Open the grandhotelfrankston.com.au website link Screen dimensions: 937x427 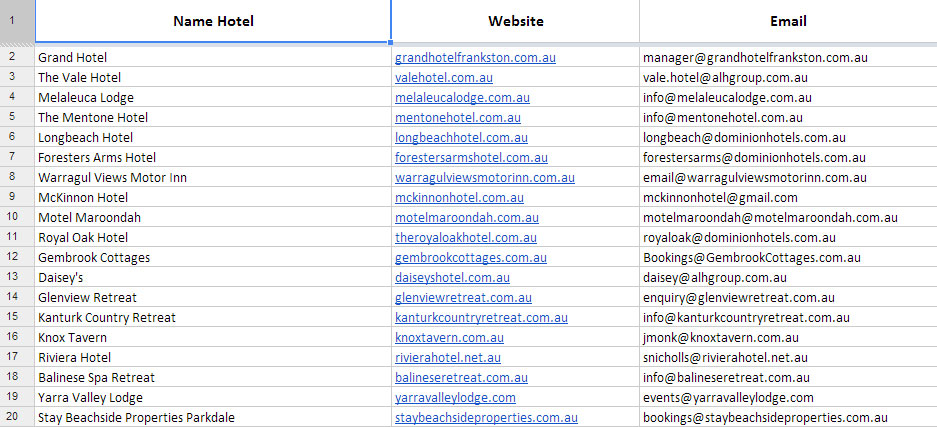[475, 58]
